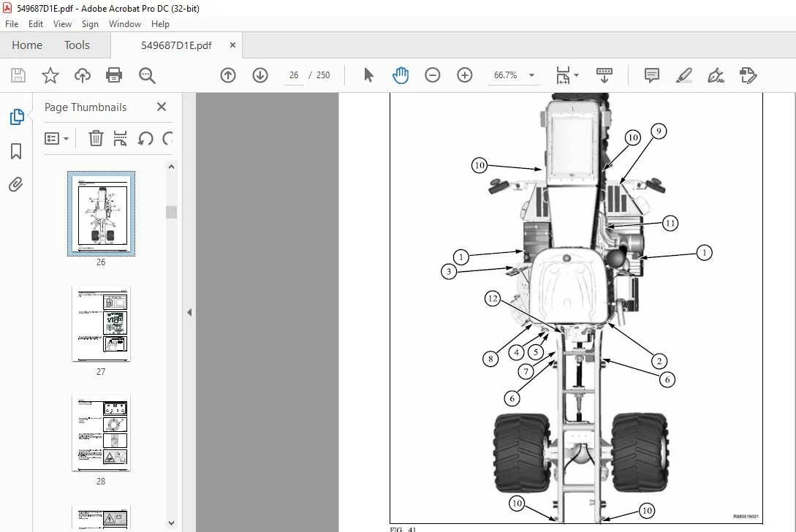
Task: Click the stamp/edit page tool icon
Action: (748, 75)
